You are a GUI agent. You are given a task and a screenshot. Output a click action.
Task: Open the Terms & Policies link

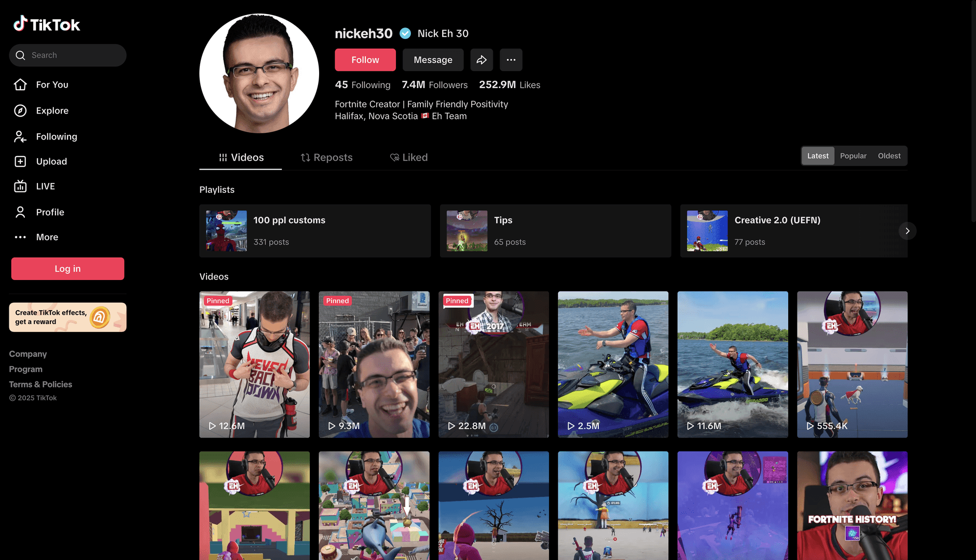[x=40, y=384]
